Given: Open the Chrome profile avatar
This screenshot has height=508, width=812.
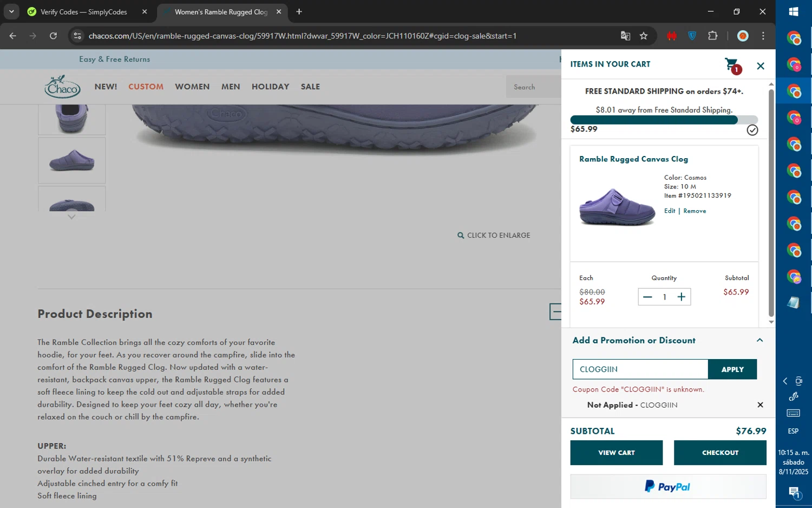Looking at the screenshot, I should coord(743,36).
